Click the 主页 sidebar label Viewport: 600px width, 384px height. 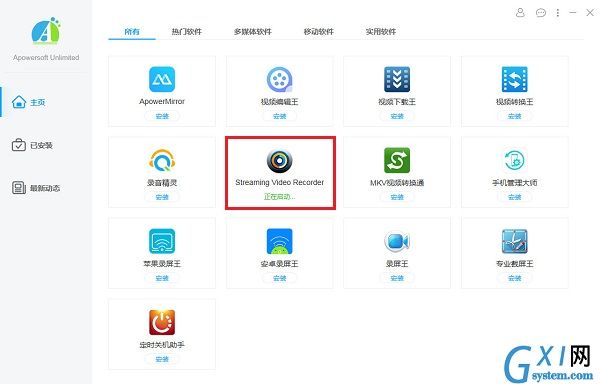(x=38, y=102)
